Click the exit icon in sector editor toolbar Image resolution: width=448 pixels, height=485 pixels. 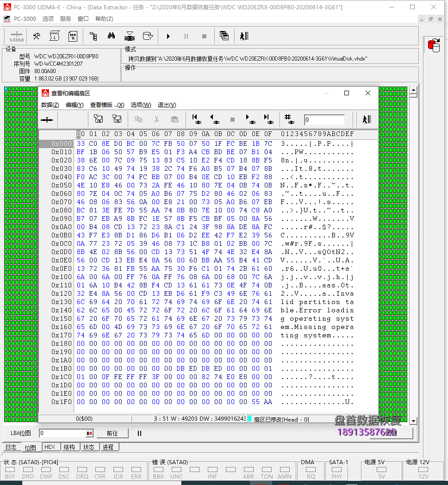[367, 119]
